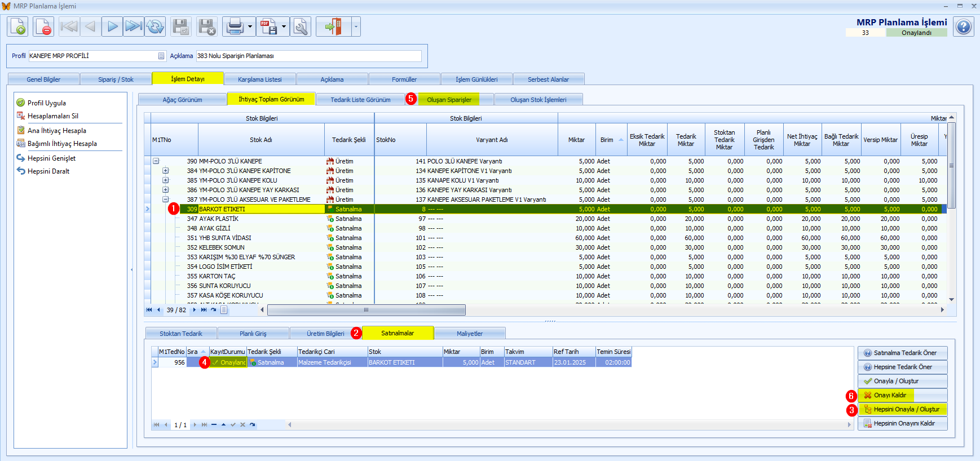The width and height of the screenshot is (980, 461).
Task: Click the Hepsine Tedarik Öner button
Action: coord(903,367)
